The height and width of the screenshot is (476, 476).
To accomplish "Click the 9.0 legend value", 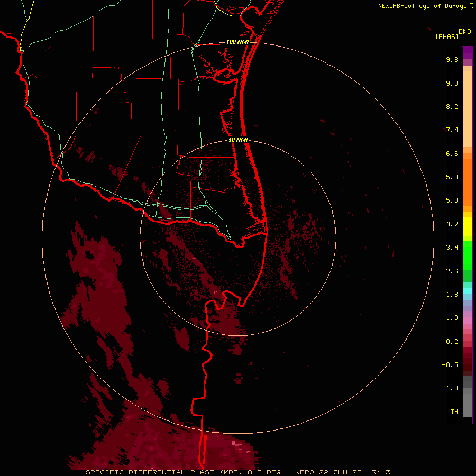I will 452,83.
